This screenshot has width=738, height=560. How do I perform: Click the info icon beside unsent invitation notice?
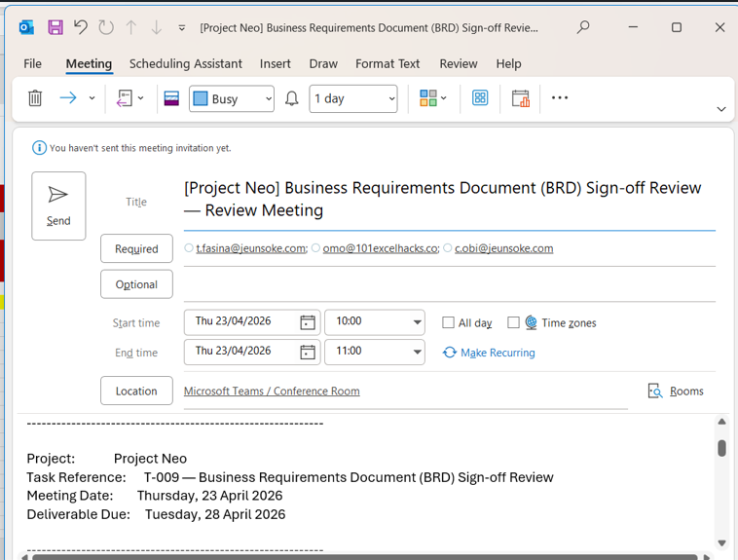point(39,148)
